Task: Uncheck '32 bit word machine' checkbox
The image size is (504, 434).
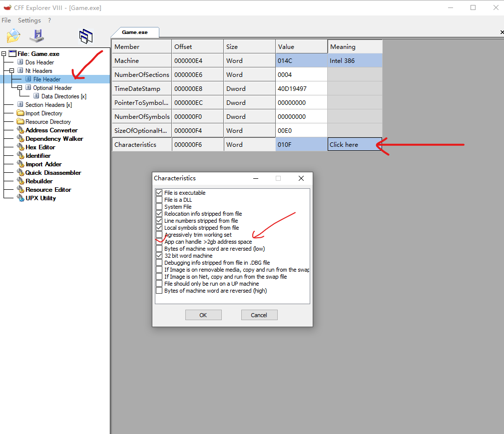Action: pyautogui.click(x=159, y=256)
